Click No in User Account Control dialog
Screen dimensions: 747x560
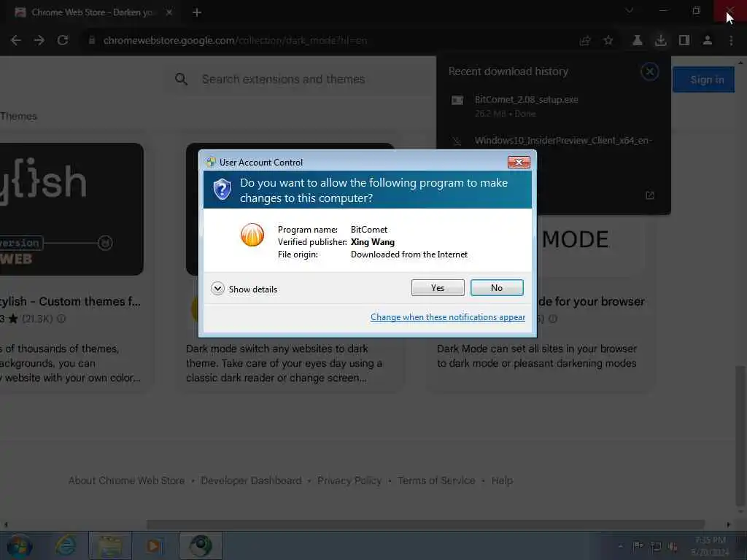496,287
